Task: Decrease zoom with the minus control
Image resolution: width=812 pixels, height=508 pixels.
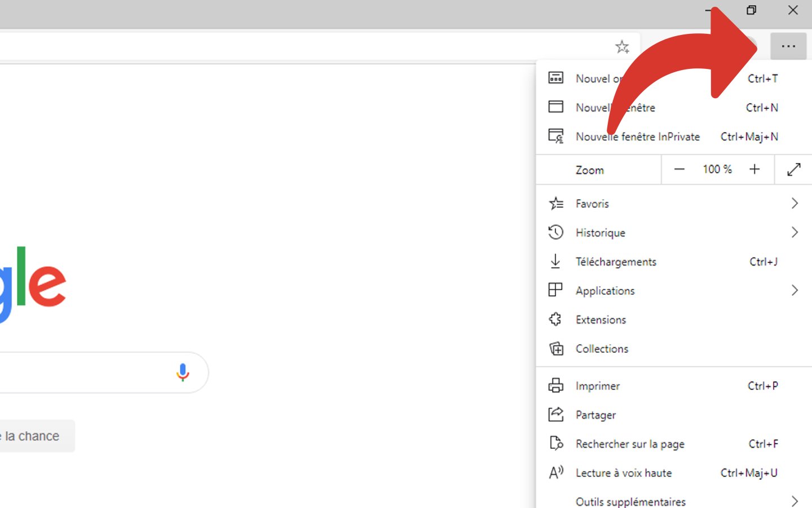Action: tap(679, 169)
